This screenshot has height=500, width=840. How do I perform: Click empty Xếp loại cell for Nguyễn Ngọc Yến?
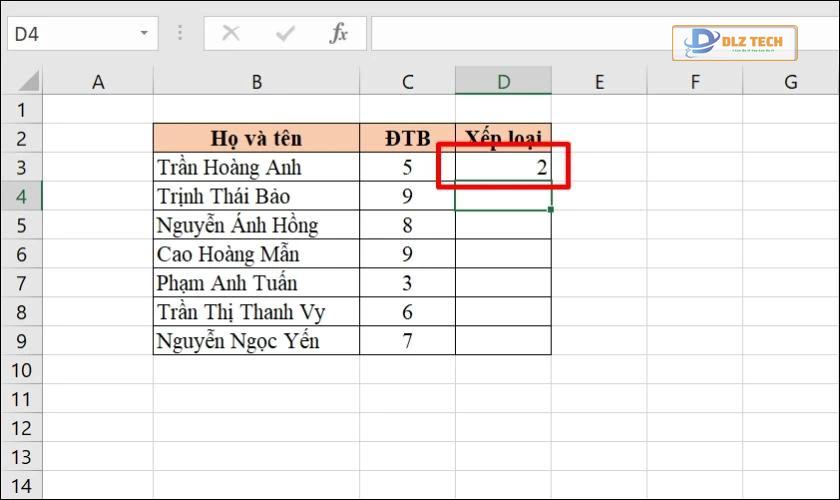click(504, 341)
